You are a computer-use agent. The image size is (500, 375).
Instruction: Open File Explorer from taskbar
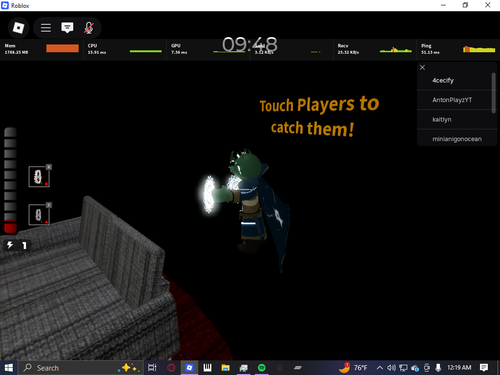pyautogui.click(x=226, y=368)
